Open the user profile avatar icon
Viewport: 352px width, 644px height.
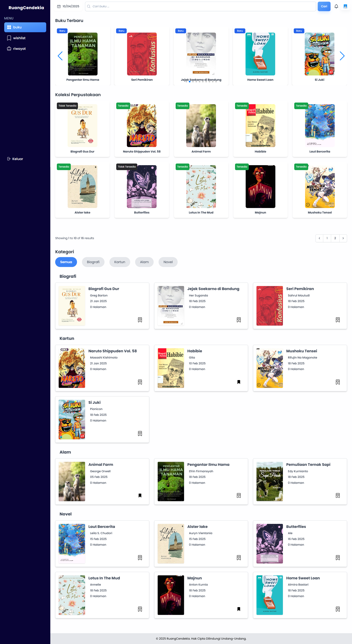click(x=345, y=6)
